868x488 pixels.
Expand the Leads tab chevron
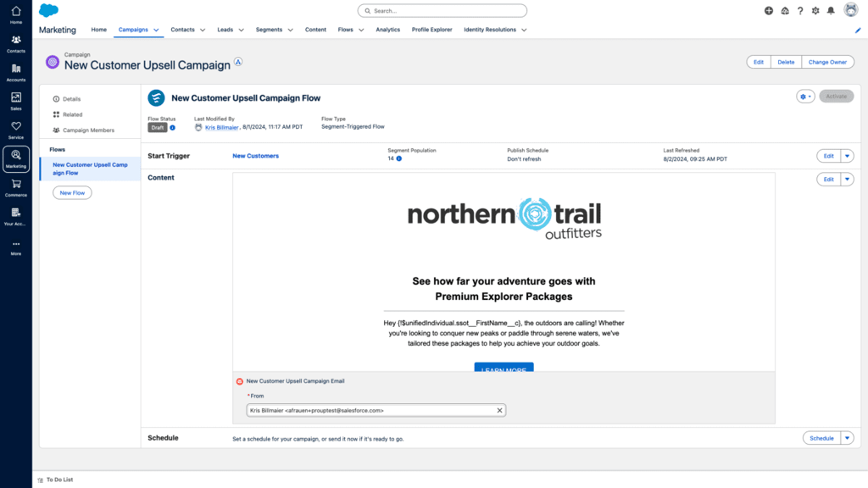pyautogui.click(x=242, y=30)
